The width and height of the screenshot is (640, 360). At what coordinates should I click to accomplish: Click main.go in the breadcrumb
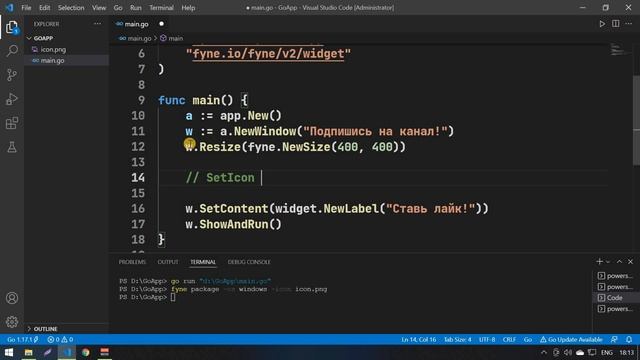[x=139, y=38]
